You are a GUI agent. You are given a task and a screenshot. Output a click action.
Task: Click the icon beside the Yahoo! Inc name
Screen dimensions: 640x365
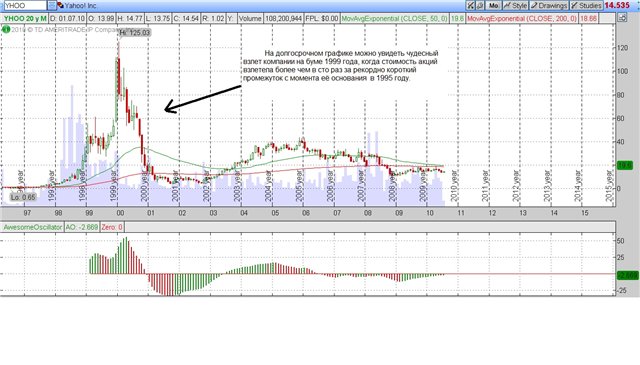coord(60,6)
